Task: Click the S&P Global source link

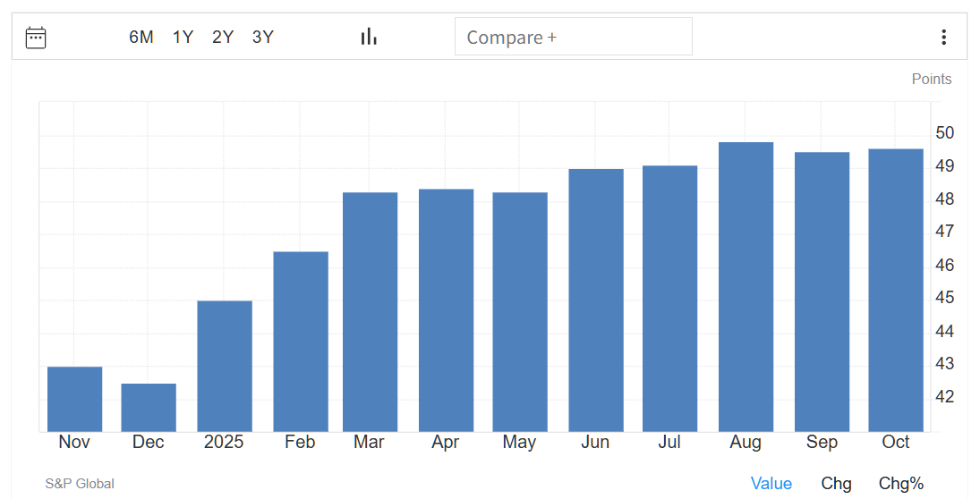Action: [80, 484]
